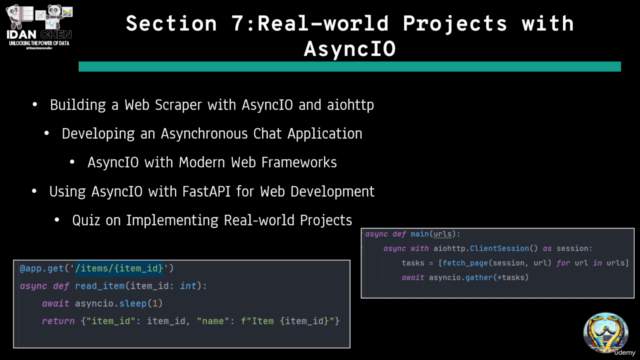The height and width of the screenshot is (360, 640).
Task: Click the IDAN CHEN panda logo
Action: (x=39, y=27)
